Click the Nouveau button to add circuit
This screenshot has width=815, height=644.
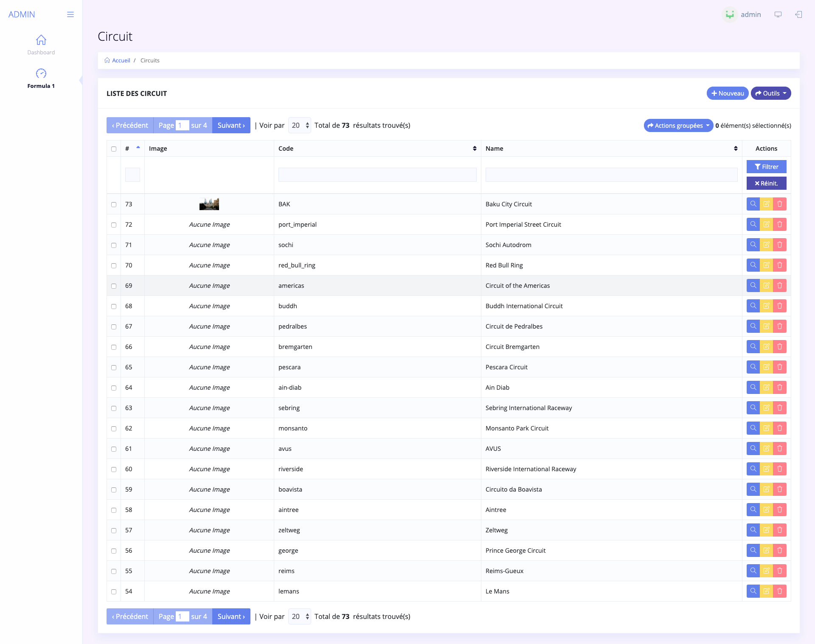[727, 93]
